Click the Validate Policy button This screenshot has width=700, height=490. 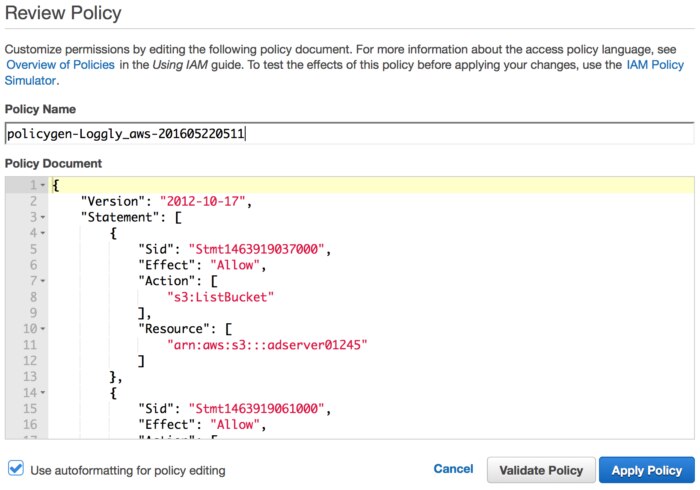(x=539, y=470)
